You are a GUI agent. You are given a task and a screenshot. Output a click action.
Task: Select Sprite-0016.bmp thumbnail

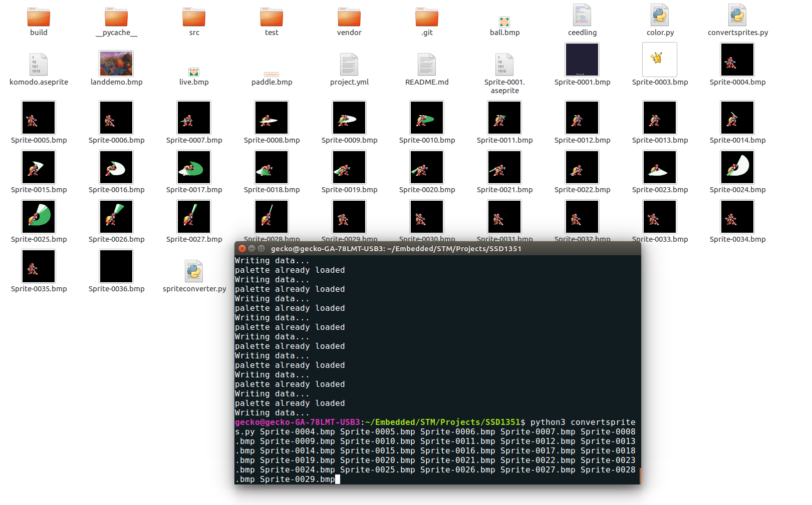coord(116,167)
